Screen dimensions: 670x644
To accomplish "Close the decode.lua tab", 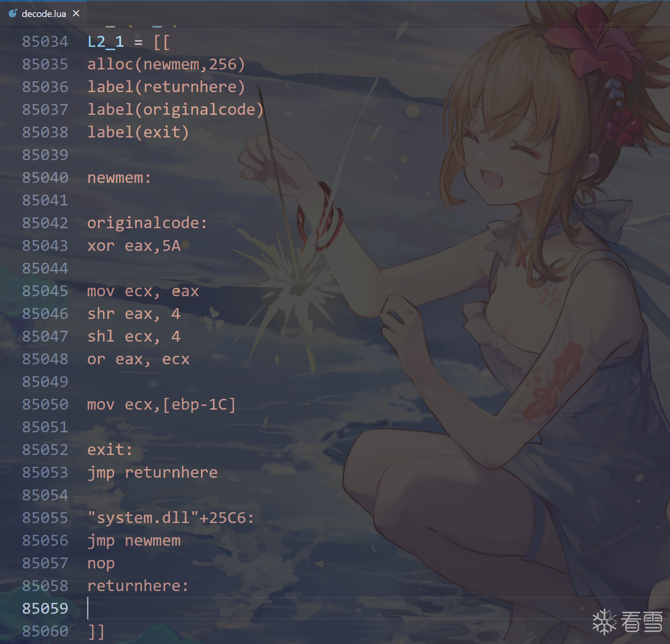I will tap(76, 13).
